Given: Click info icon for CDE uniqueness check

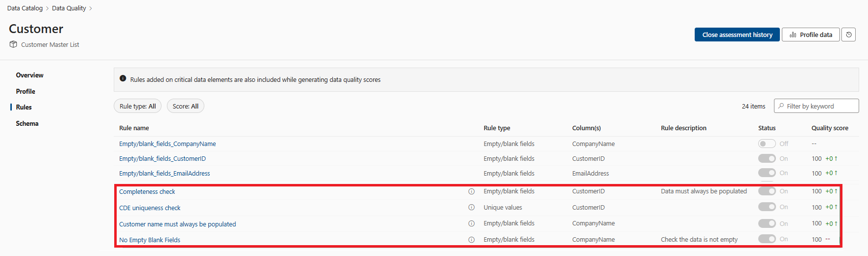Looking at the screenshot, I should pos(471,208).
